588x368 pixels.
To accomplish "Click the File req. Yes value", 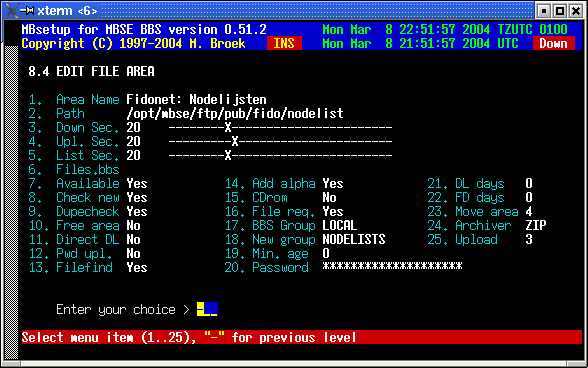I will point(333,212).
